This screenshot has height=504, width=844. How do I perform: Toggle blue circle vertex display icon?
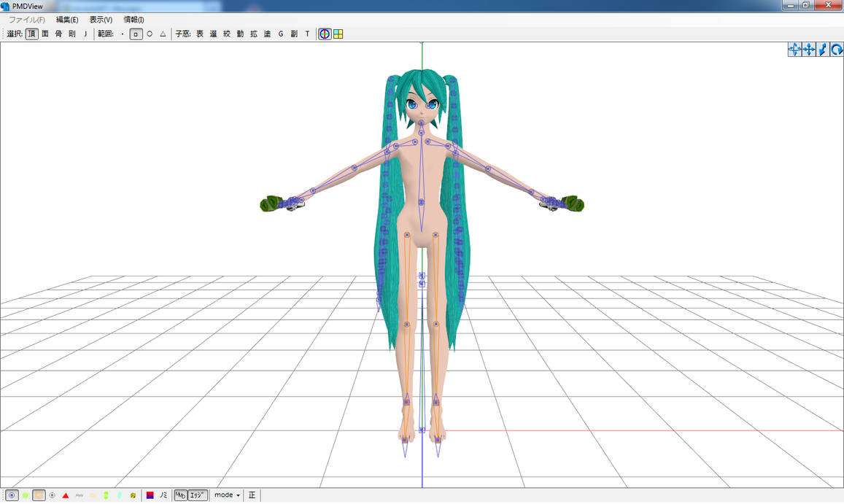(x=12, y=495)
